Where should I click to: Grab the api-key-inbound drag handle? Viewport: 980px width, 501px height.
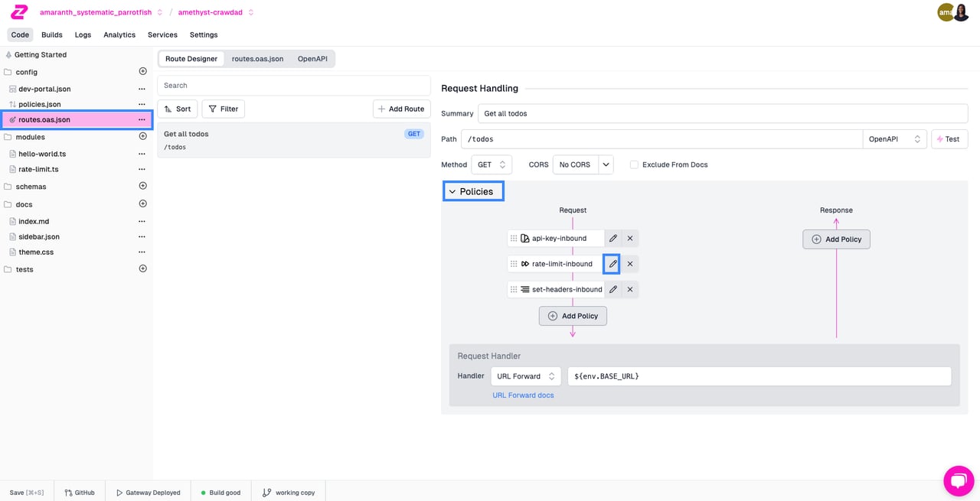[514, 238]
